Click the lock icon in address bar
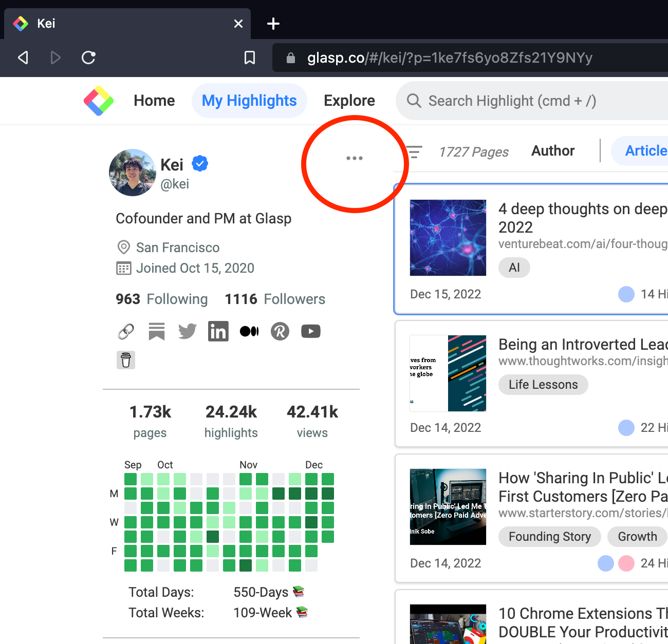Screen dimensions: 668x644 click(291, 58)
